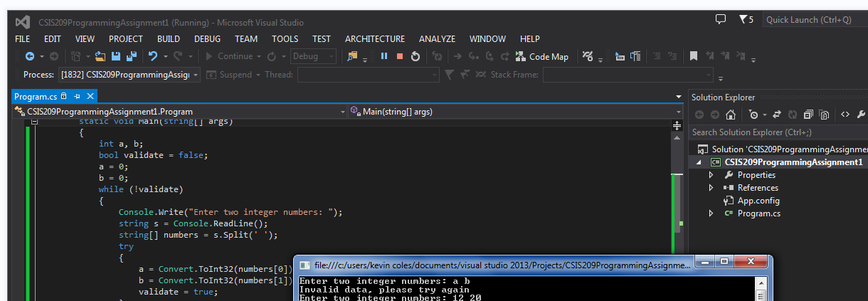Toggle a bookmark on the current line

pos(693,56)
